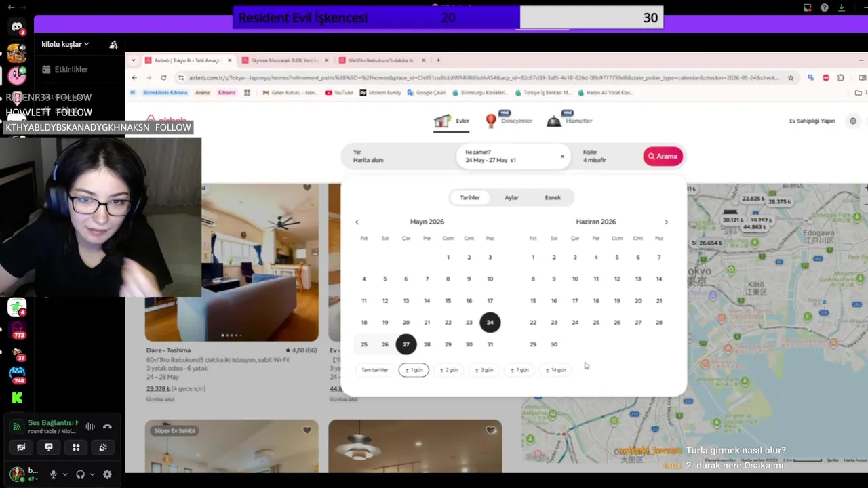Open the language globe icon
Image resolution: width=868 pixels, height=488 pixels.
point(853,121)
